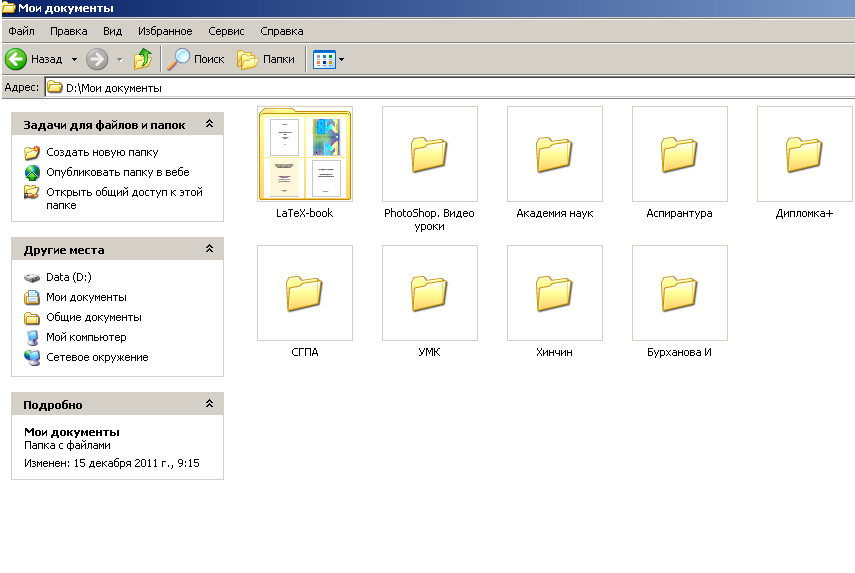
Task: Select the УМК folder icon
Action: point(429,293)
